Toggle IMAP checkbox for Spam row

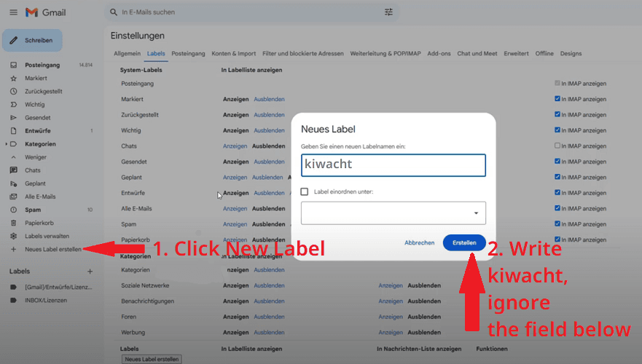(557, 223)
